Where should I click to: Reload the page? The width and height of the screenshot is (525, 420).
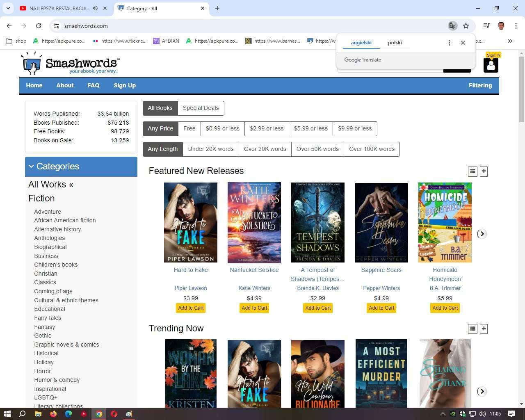[x=39, y=26]
